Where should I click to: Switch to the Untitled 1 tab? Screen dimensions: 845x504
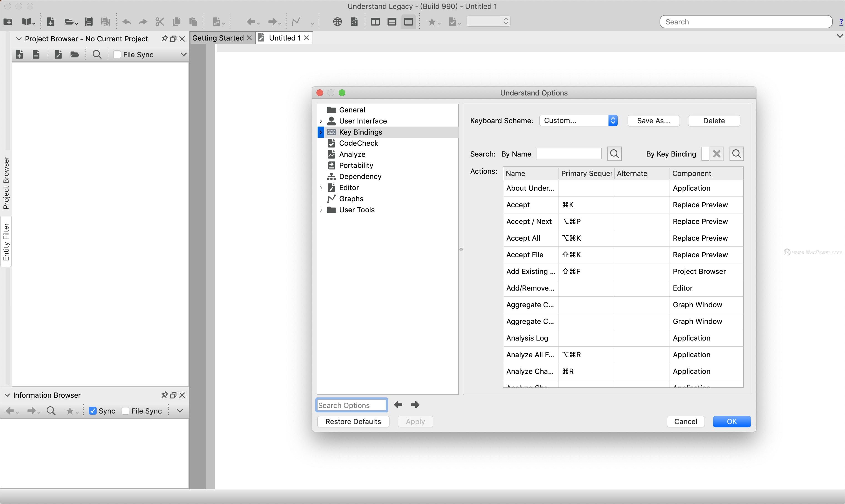[284, 38]
